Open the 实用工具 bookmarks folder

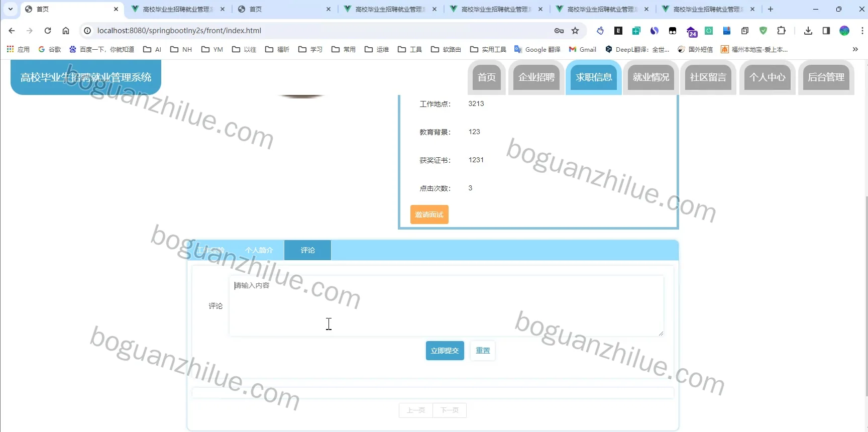point(488,49)
